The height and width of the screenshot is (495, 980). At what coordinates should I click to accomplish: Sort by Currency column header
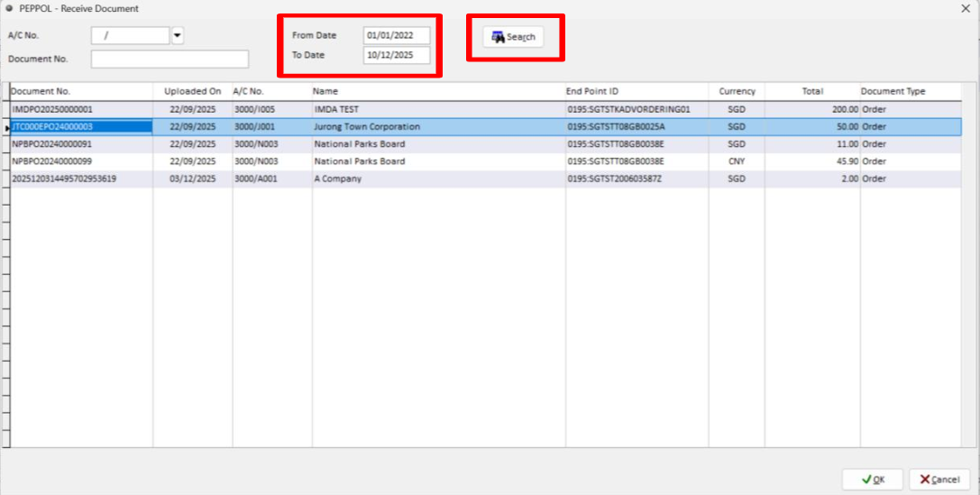(737, 91)
